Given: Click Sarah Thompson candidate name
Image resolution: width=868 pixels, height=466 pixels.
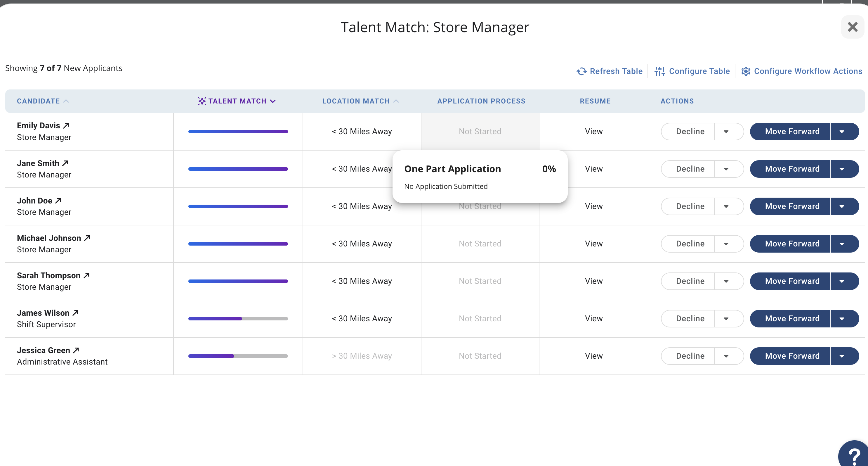Looking at the screenshot, I should click(48, 275).
